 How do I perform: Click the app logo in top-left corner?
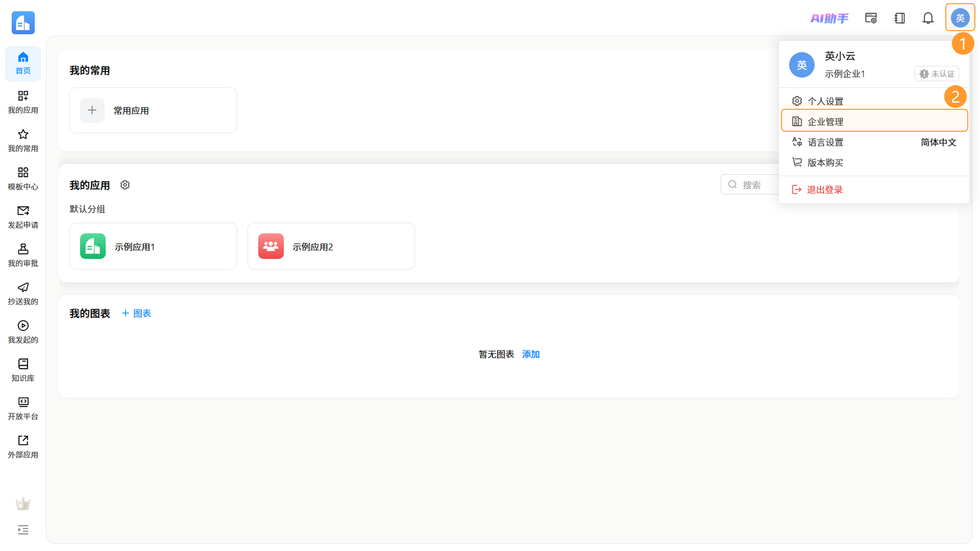coord(23,23)
